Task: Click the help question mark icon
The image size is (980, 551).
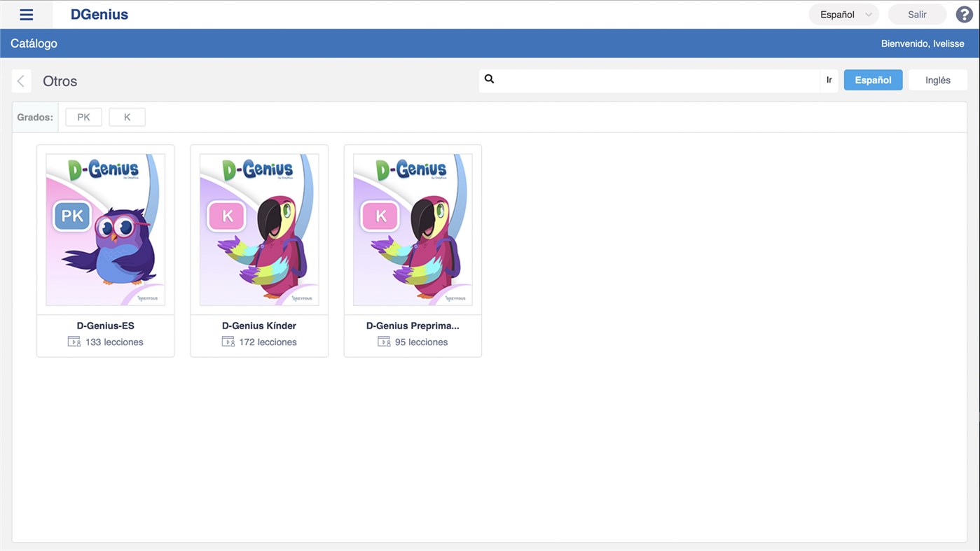Action: click(964, 13)
